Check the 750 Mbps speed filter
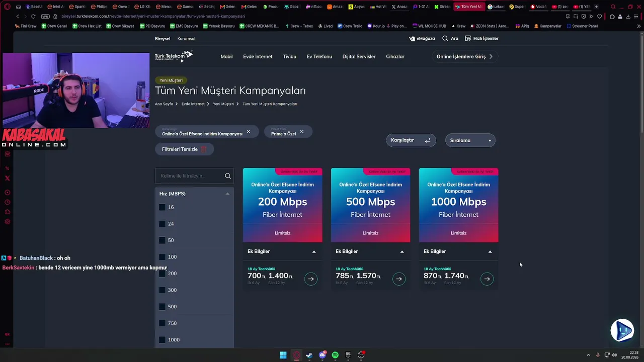 pyautogui.click(x=162, y=323)
